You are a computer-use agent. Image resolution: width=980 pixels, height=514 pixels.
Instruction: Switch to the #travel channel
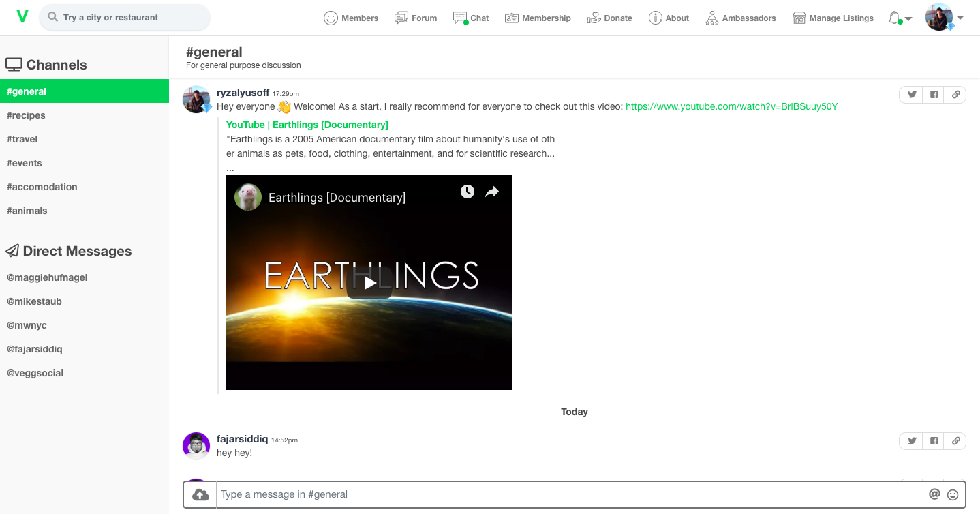coord(85,139)
